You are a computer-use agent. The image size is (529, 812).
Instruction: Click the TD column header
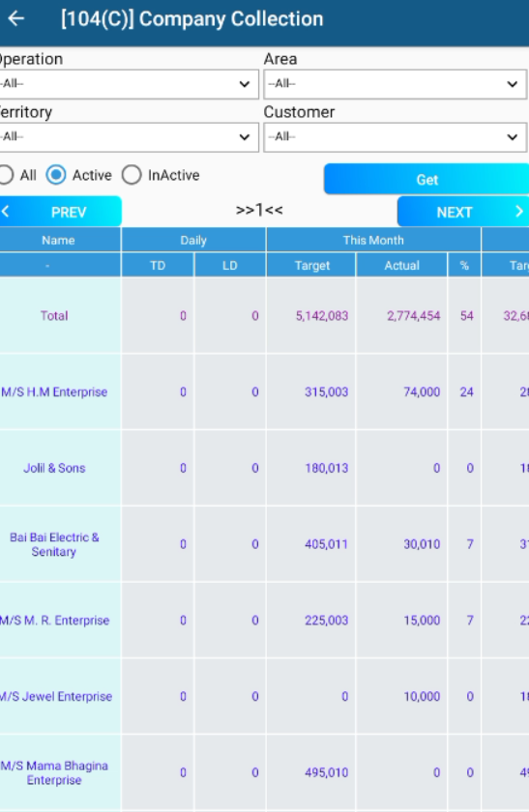point(158,266)
